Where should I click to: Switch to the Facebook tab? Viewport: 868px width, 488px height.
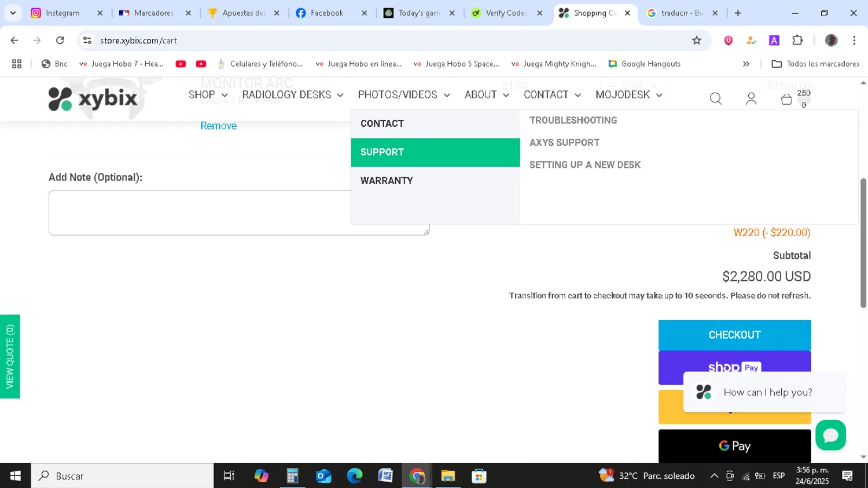click(x=332, y=13)
